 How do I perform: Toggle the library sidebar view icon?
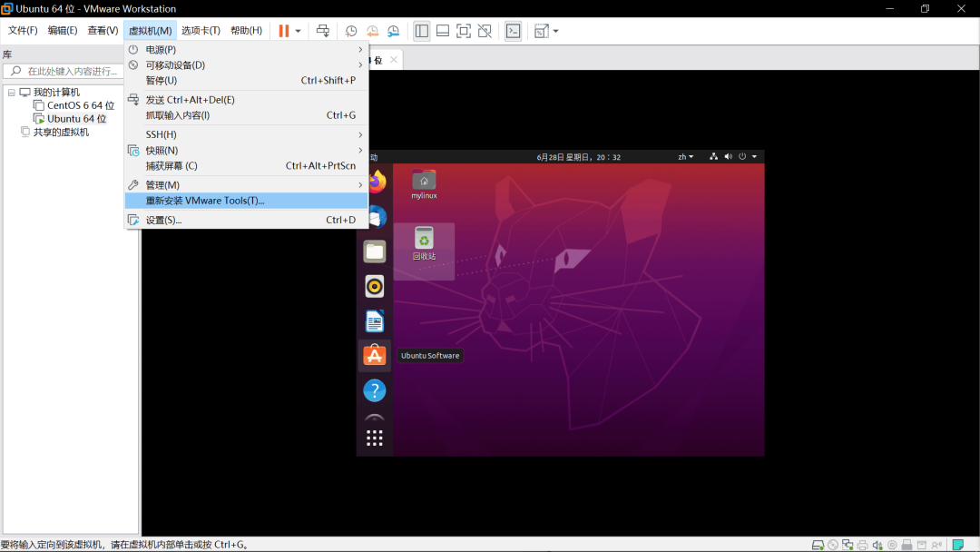pyautogui.click(x=422, y=31)
